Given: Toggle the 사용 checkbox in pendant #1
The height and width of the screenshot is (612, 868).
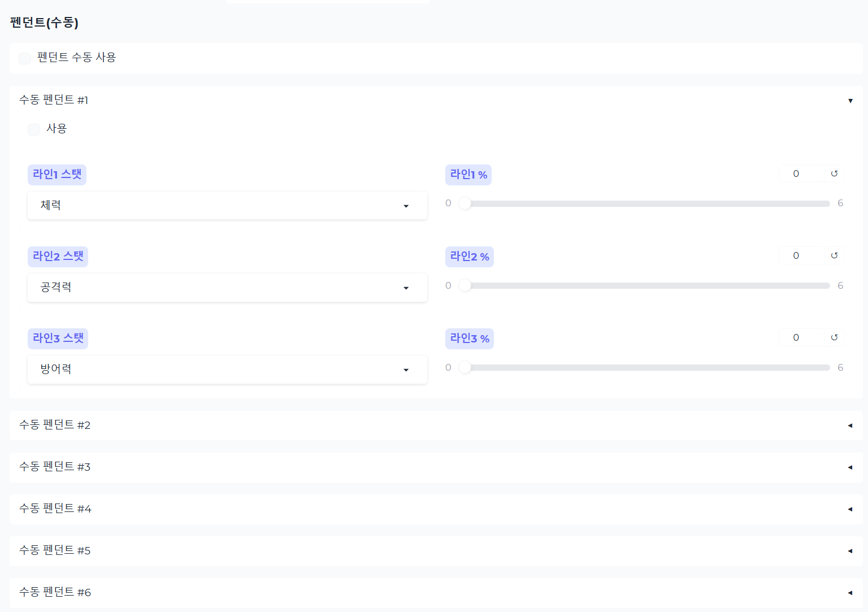Looking at the screenshot, I should tap(34, 129).
